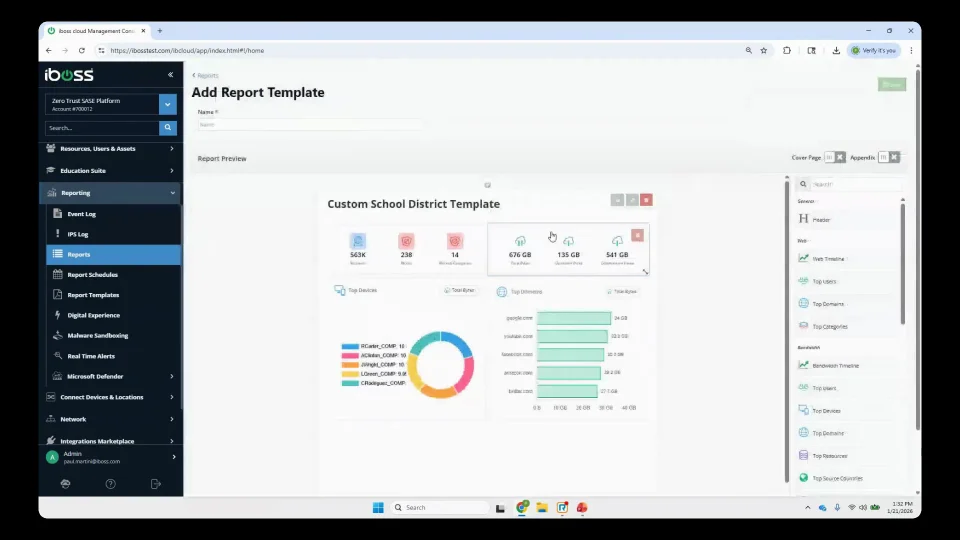
Task: Click Verify it's you profile button
Action: 874,51
